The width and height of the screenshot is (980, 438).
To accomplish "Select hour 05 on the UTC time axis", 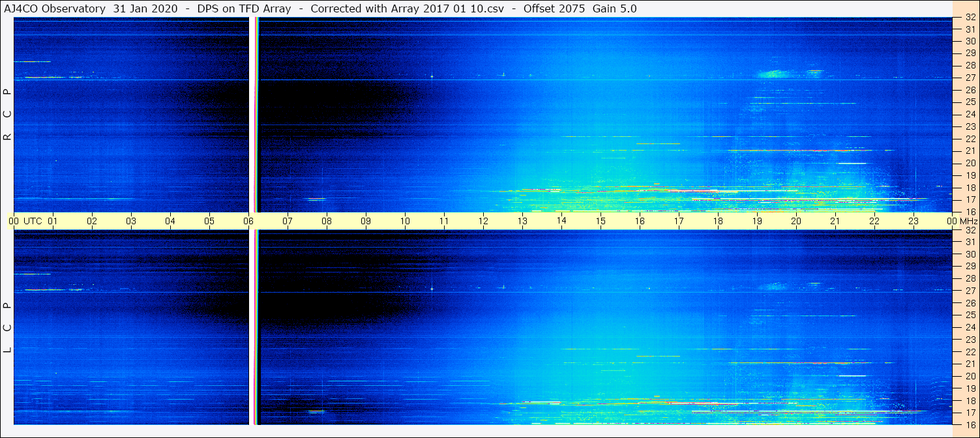I will point(209,221).
